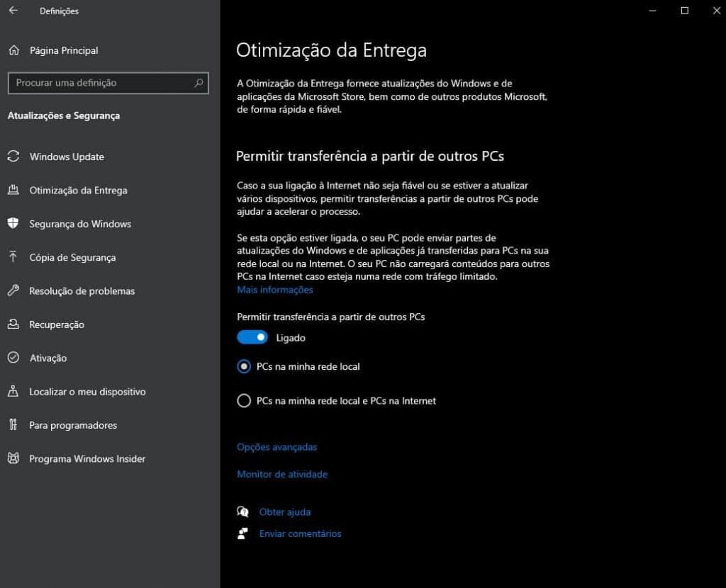Viewport: 726px width, 588px height.
Task: Open Opções avançadas link
Action: point(277,447)
